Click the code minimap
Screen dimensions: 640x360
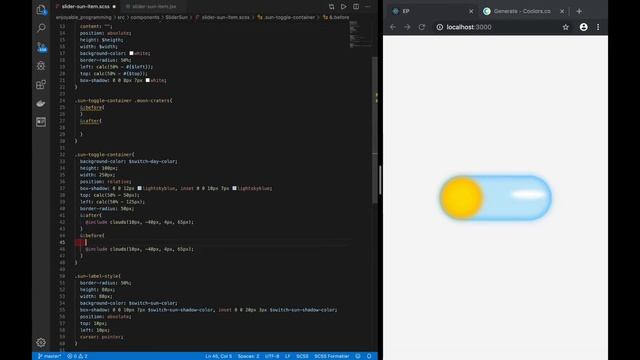tap(360, 35)
